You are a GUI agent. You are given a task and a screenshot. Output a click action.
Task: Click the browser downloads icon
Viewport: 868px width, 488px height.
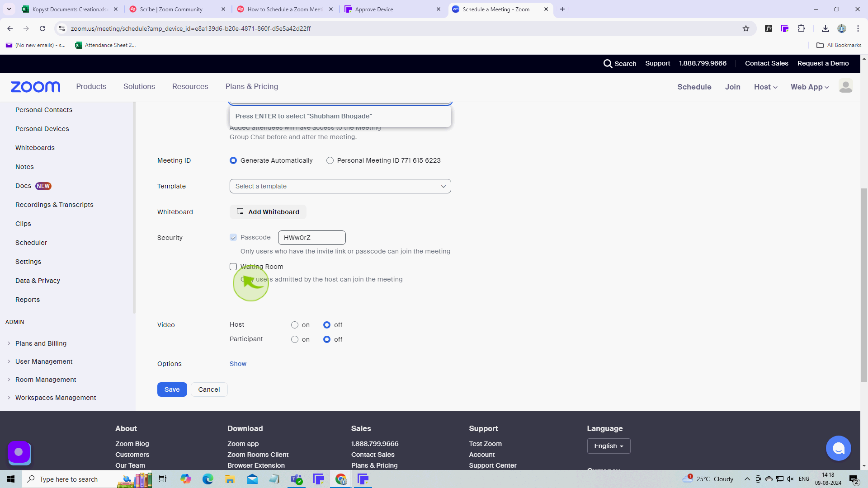click(x=826, y=28)
